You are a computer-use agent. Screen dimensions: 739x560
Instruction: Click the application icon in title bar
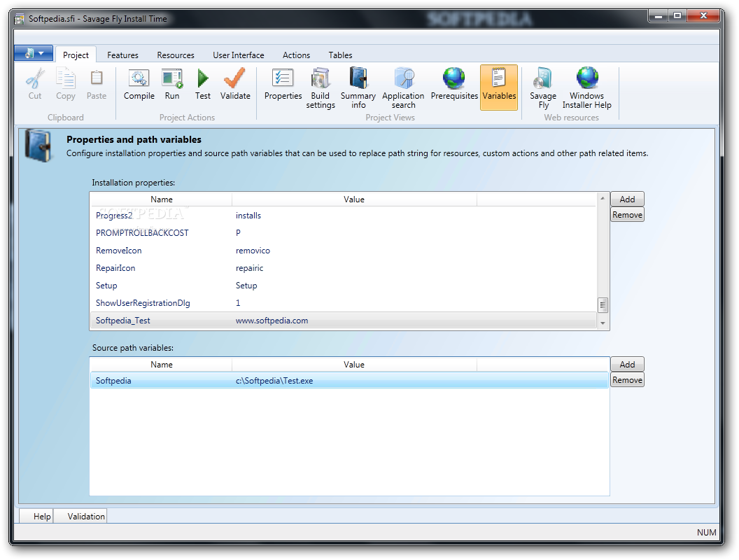[20, 20]
